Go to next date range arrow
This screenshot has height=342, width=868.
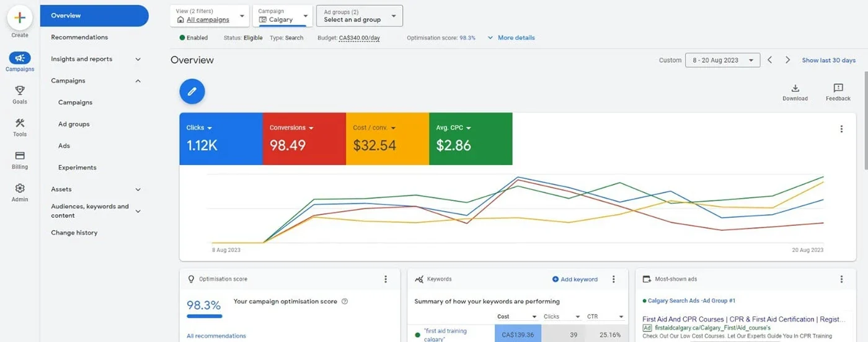coord(787,60)
